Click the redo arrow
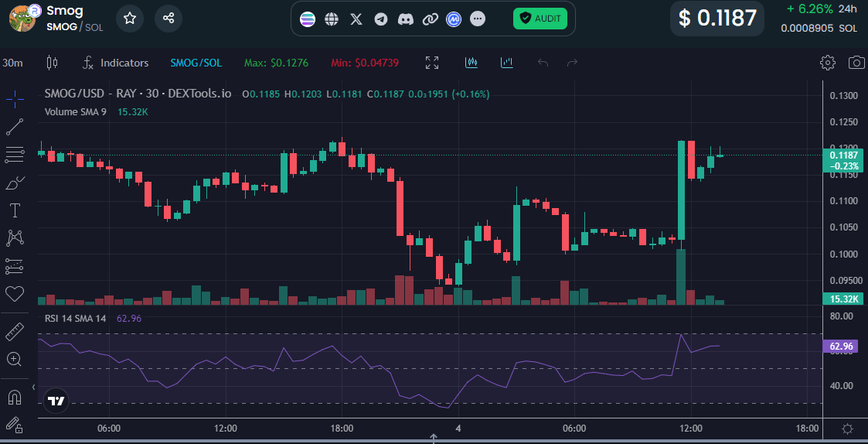Viewport: 868px width, 444px height. pos(573,63)
